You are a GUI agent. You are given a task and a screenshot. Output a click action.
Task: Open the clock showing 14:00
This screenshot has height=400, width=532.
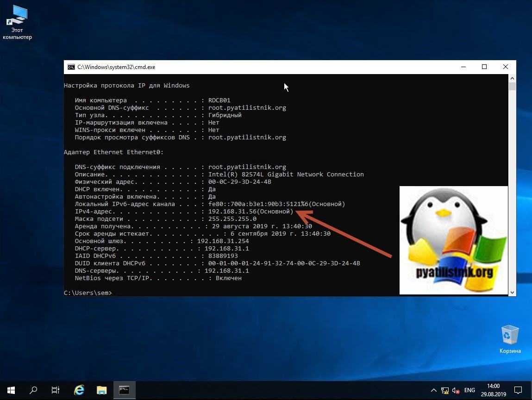click(x=493, y=390)
